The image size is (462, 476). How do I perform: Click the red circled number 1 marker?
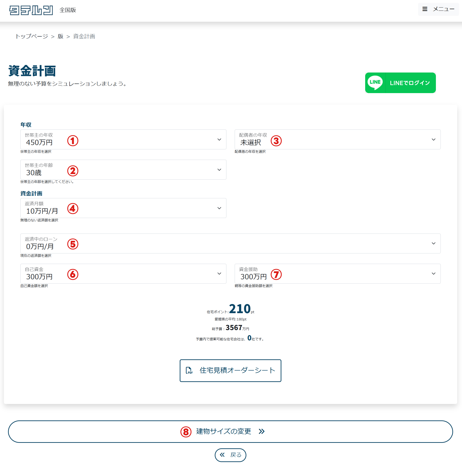pos(73,141)
